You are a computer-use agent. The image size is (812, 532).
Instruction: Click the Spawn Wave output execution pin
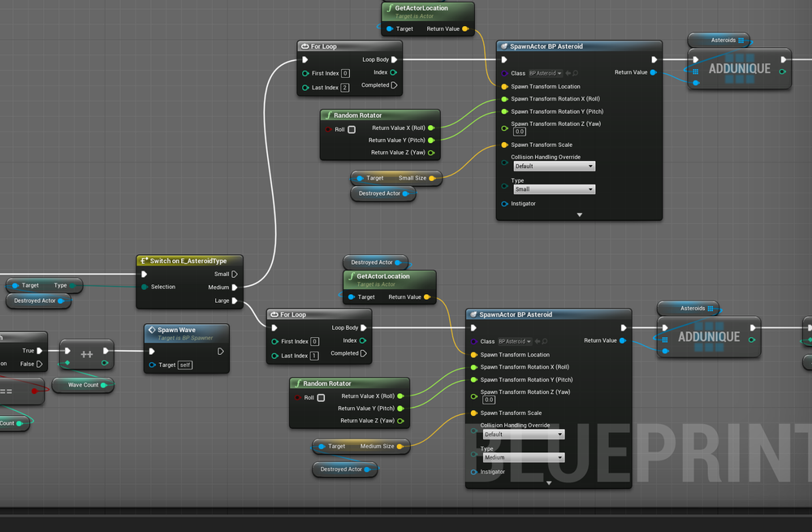[221, 352]
